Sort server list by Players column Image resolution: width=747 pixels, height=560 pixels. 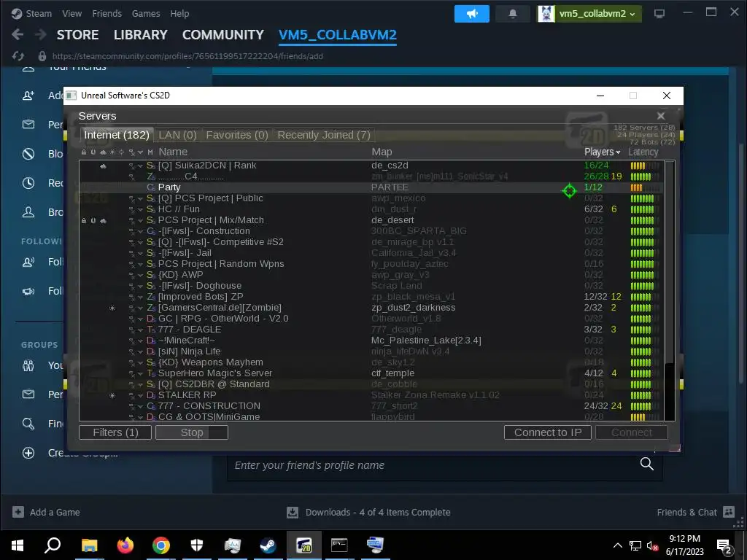coord(602,152)
